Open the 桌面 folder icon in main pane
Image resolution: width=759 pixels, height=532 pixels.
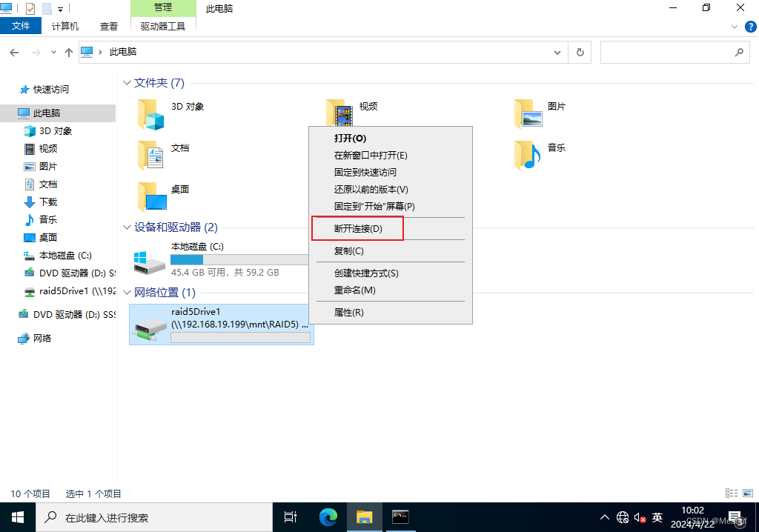[x=152, y=196]
